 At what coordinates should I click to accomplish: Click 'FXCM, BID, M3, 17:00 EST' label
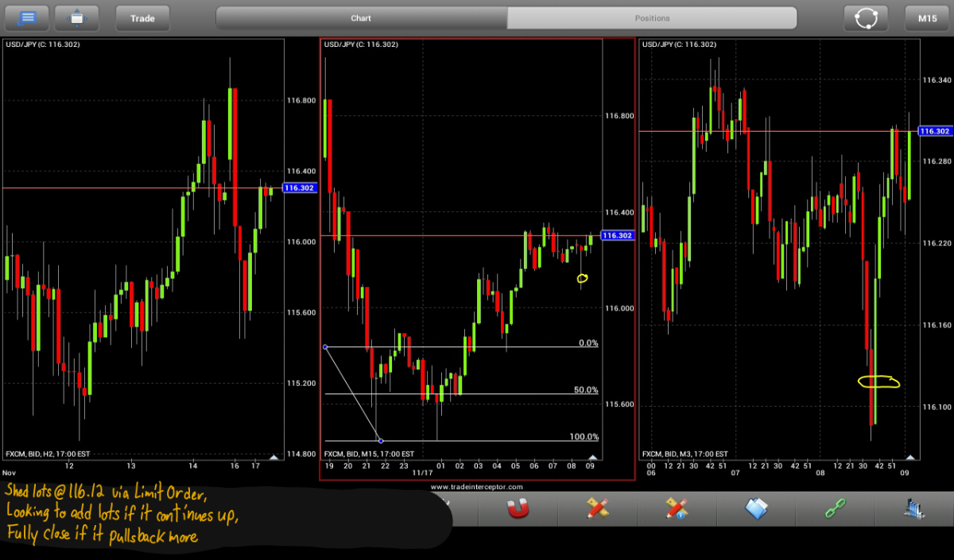tap(684, 454)
